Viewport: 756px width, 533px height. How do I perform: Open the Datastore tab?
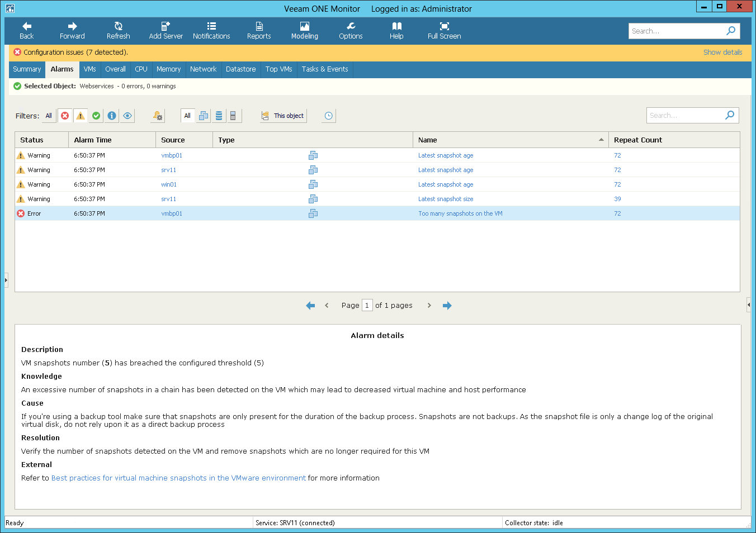click(x=240, y=69)
